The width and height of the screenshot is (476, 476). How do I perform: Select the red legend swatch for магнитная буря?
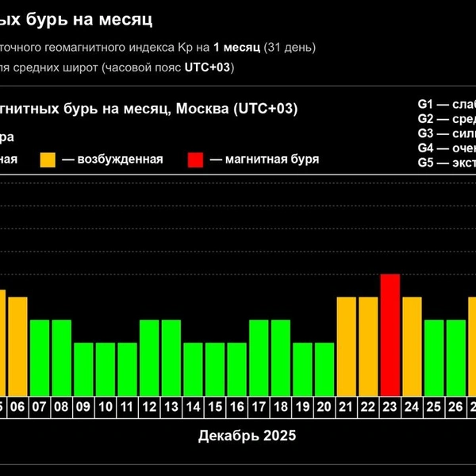click(x=195, y=160)
